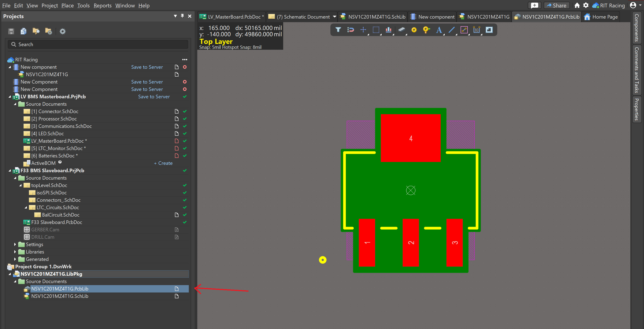The width and height of the screenshot is (644, 329).
Task: Select the move objects cross tool
Action: pos(363,30)
